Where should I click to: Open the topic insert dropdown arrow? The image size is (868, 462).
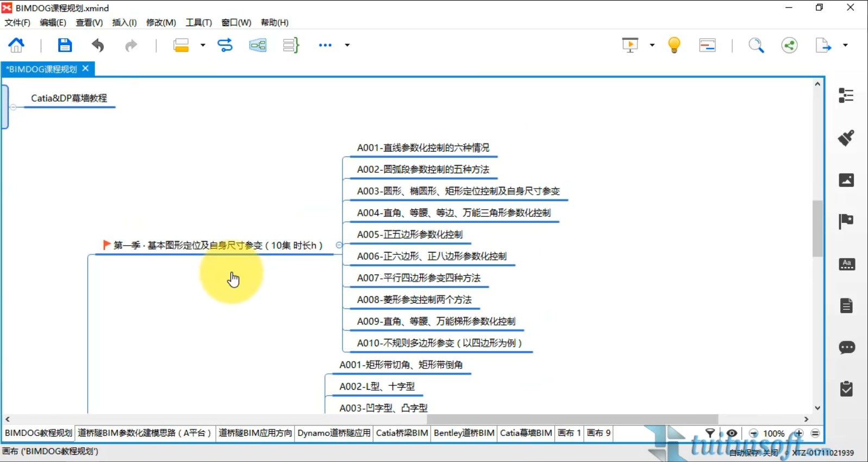click(203, 45)
